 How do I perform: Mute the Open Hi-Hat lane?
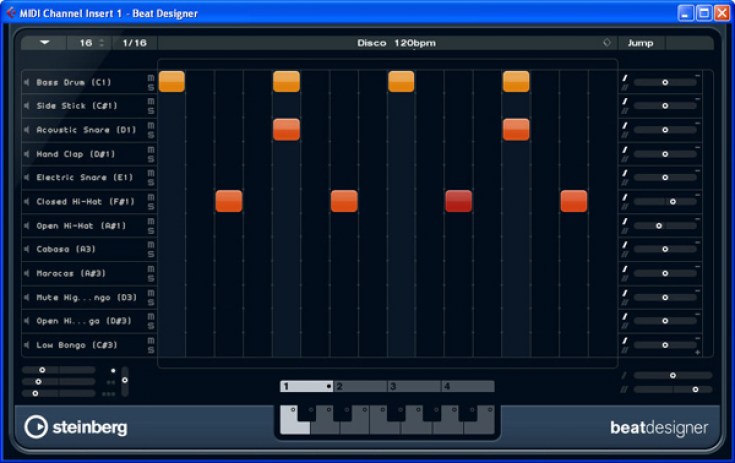coord(151,221)
